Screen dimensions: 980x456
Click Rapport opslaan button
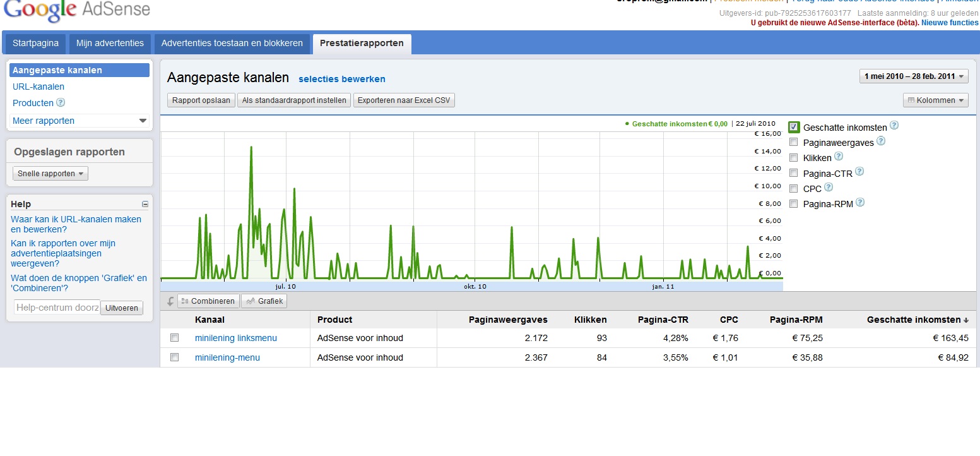click(201, 100)
